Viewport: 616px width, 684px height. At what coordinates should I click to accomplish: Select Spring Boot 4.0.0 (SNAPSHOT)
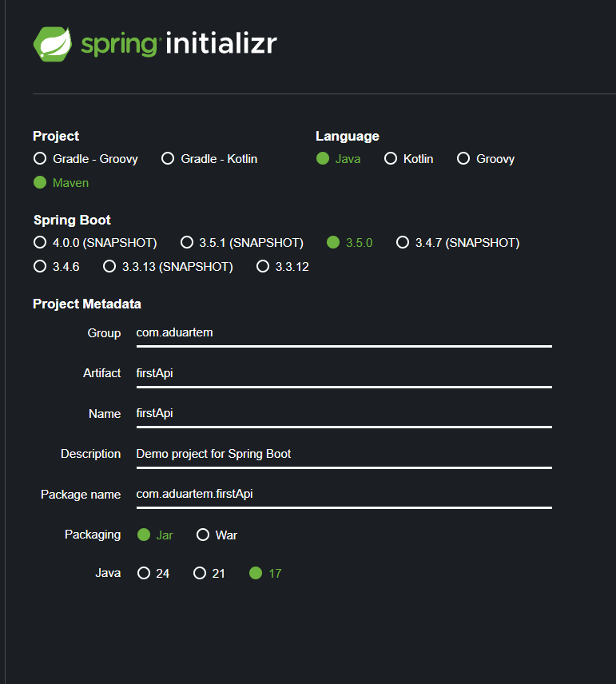click(x=95, y=243)
